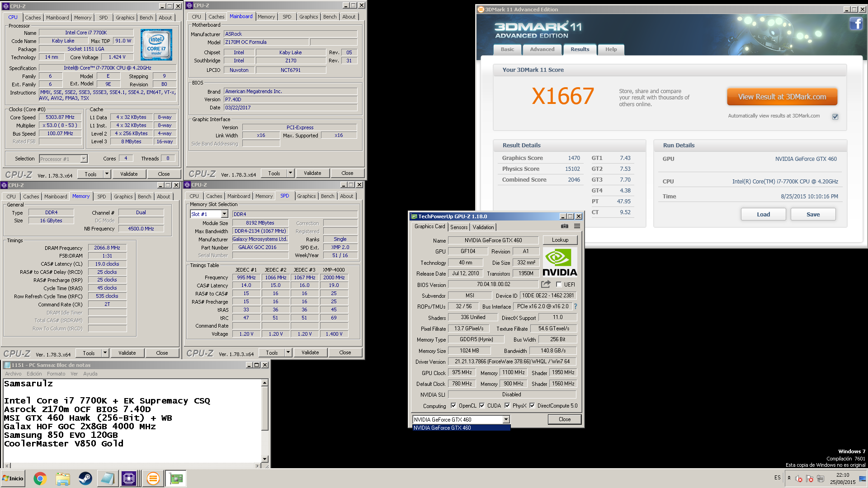Image resolution: width=868 pixels, height=488 pixels.
Task: Switch to 3DMark orange taskbar icon
Action: pos(153,479)
